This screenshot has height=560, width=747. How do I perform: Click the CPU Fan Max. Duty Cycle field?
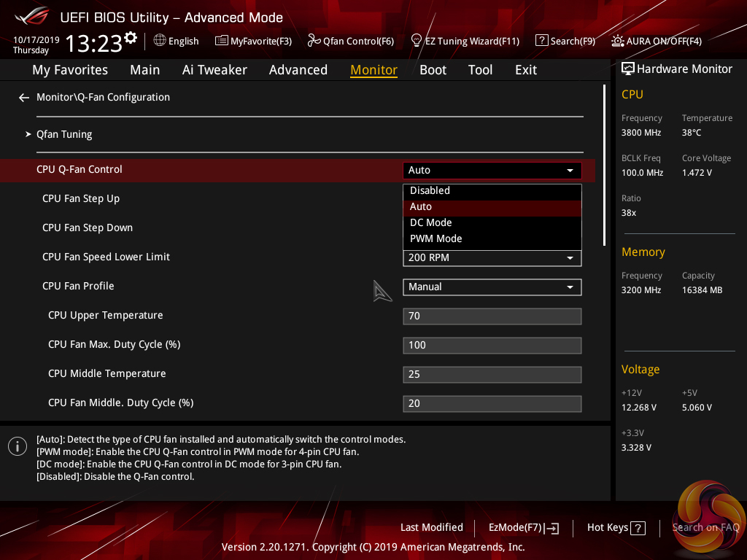tap(492, 345)
